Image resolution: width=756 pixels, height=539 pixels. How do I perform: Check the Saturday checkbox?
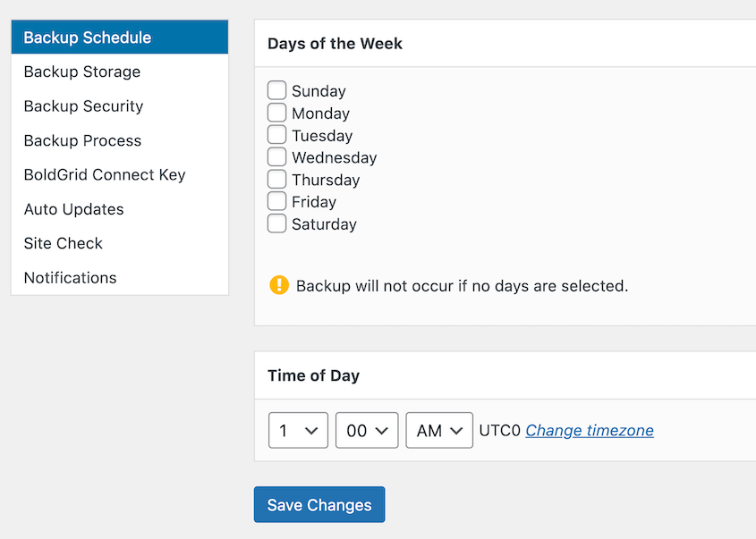276,223
